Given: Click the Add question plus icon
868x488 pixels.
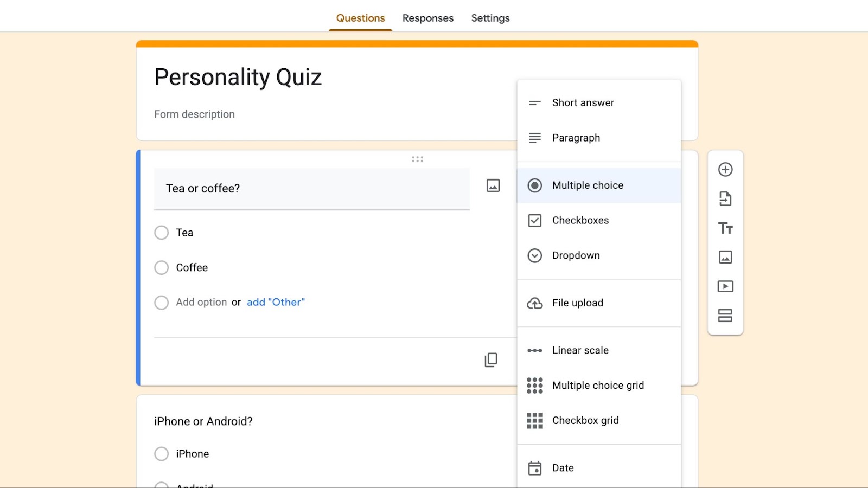Looking at the screenshot, I should coord(725,170).
